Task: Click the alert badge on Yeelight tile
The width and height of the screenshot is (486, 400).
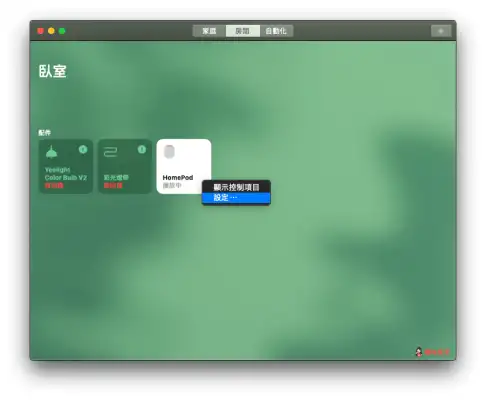Action: coord(83,149)
